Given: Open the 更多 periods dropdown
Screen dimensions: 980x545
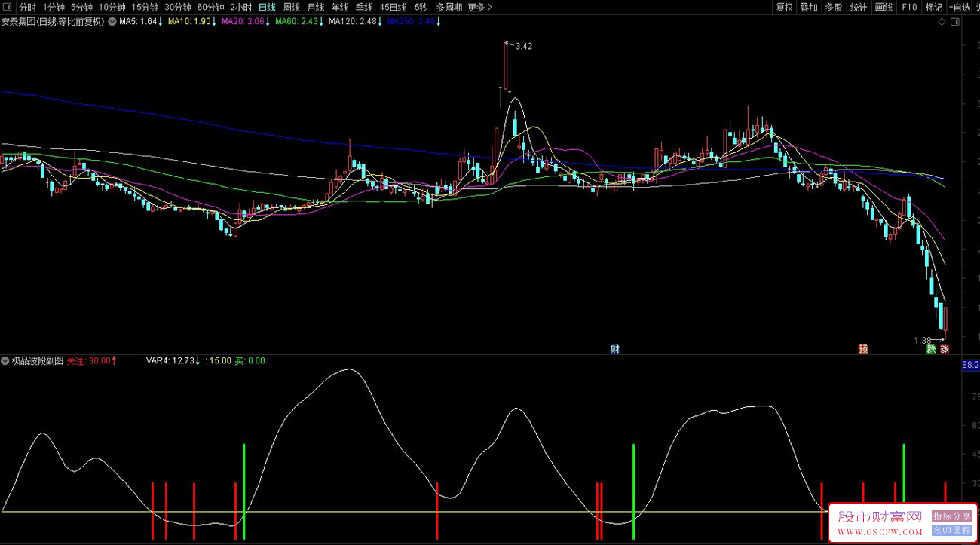Looking at the screenshot, I should [x=479, y=8].
